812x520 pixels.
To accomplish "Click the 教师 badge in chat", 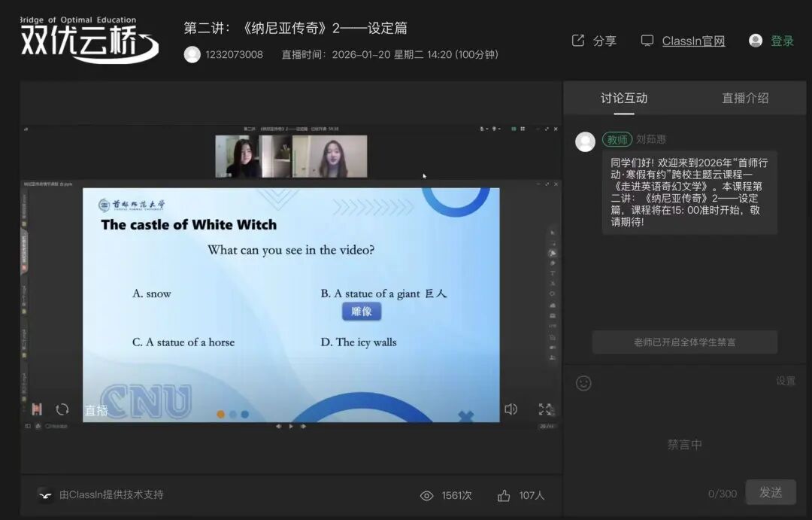I will 617,139.
